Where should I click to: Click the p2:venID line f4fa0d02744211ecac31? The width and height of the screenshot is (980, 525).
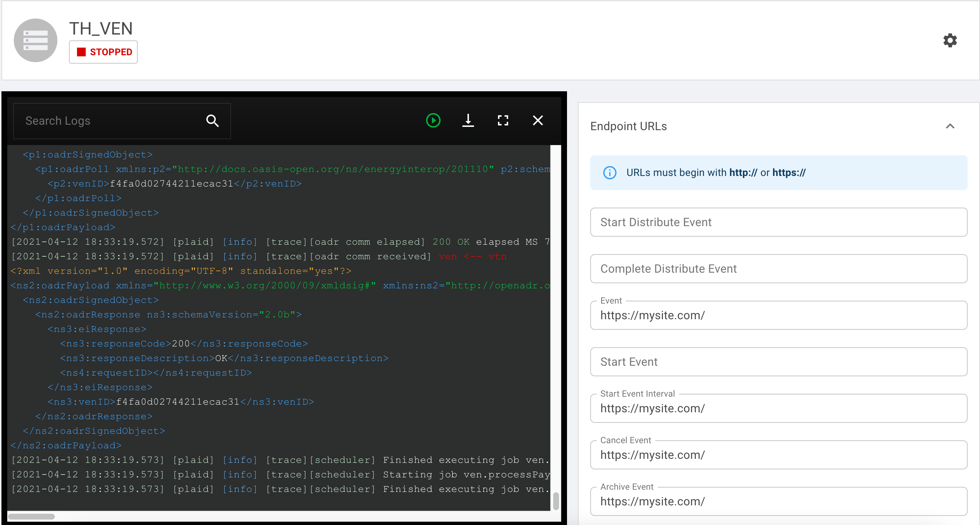point(175,184)
